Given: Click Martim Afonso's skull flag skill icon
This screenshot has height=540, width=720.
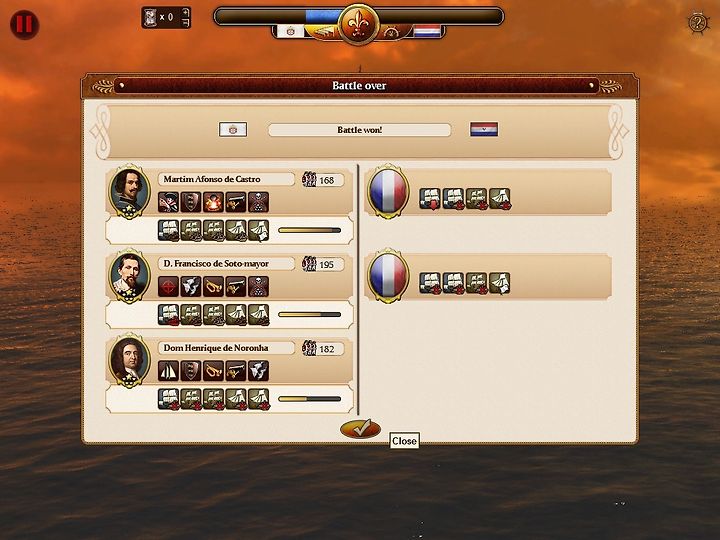Looking at the screenshot, I should point(259,202).
